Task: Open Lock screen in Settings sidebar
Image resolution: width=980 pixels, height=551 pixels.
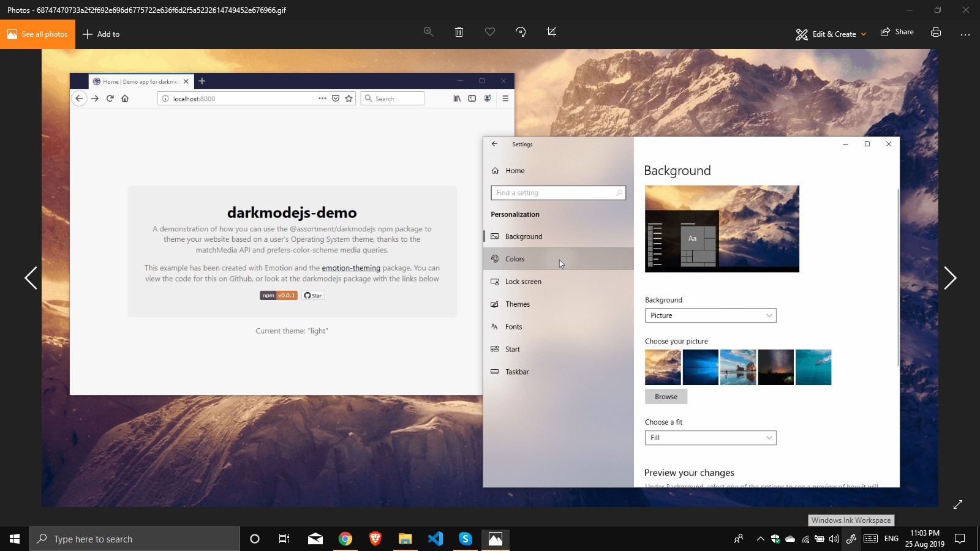Action: coord(559,282)
